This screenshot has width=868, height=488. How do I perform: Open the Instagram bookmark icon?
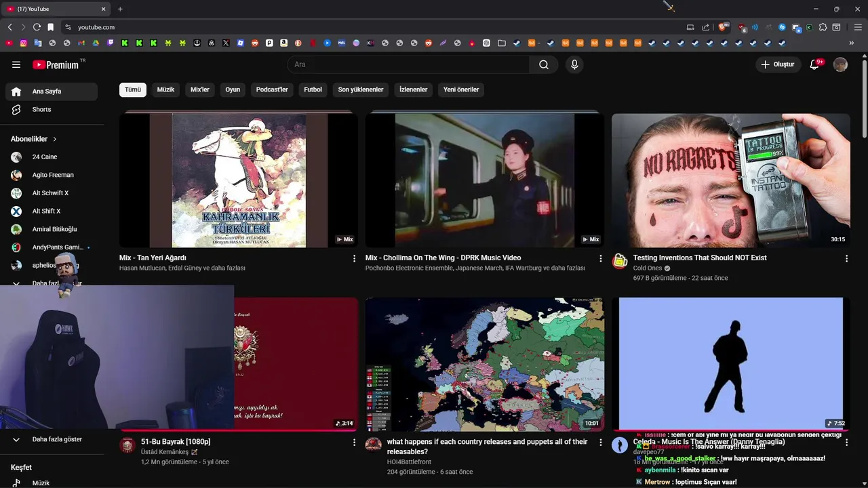tap(24, 43)
